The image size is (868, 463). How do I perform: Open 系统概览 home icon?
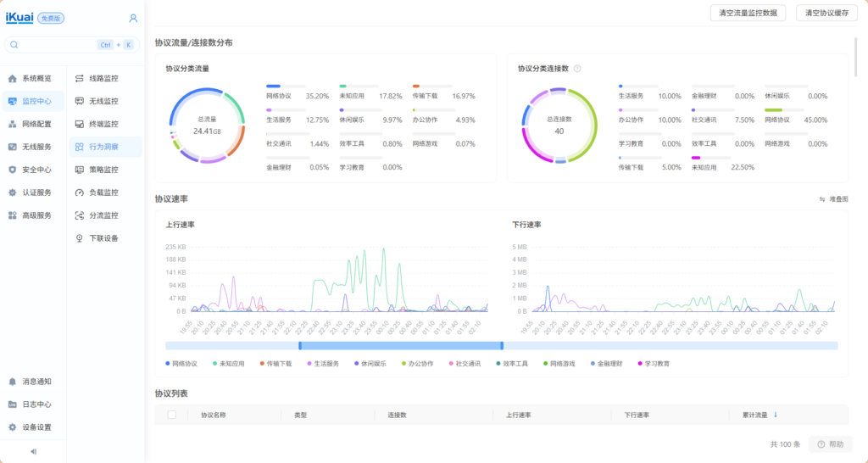tap(12, 79)
